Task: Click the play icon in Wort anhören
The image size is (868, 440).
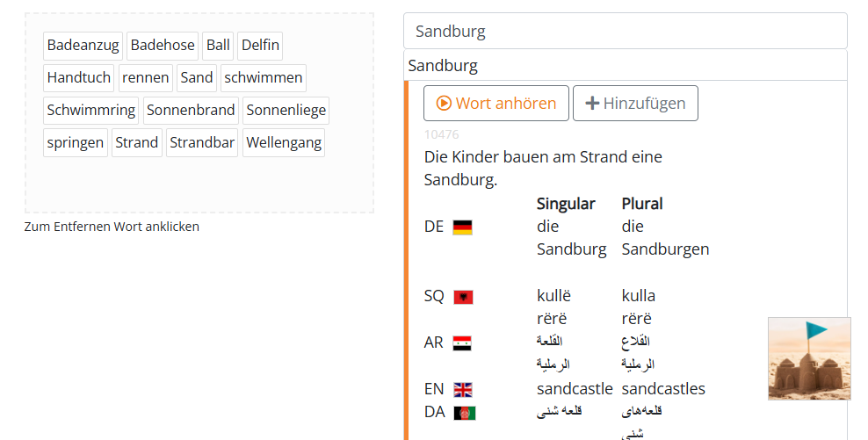Action: point(444,104)
